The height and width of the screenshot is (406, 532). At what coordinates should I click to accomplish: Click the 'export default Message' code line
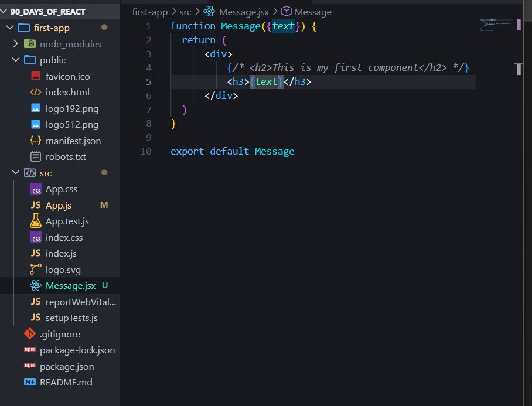[232, 151]
